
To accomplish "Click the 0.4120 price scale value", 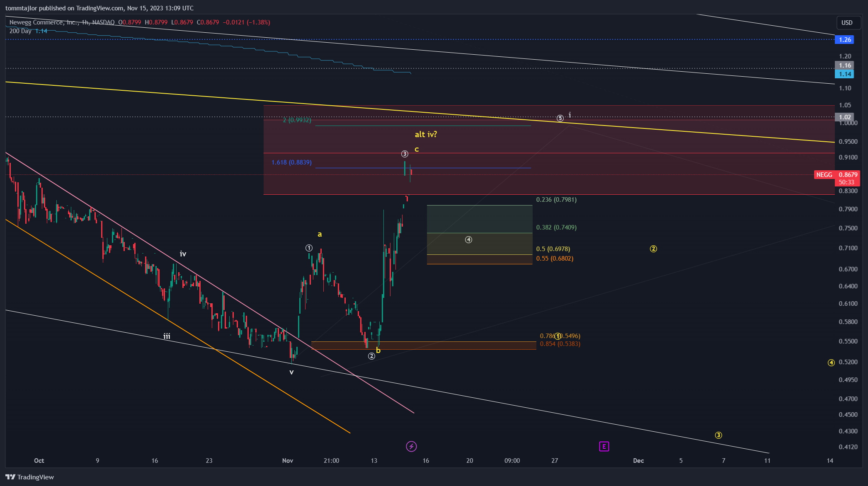I will [x=848, y=447].
